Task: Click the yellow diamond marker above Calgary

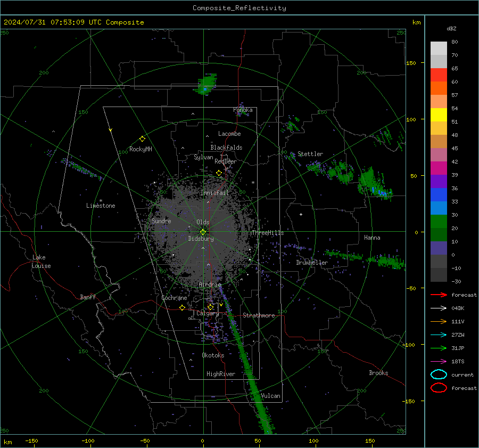Action: tap(210, 307)
